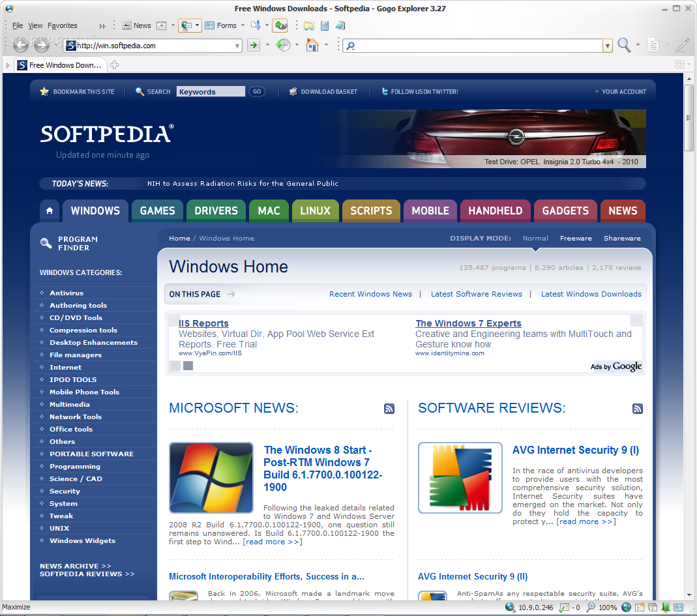The height and width of the screenshot is (616, 697).
Task: Open the Forms toolbar button
Action: (220, 25)
